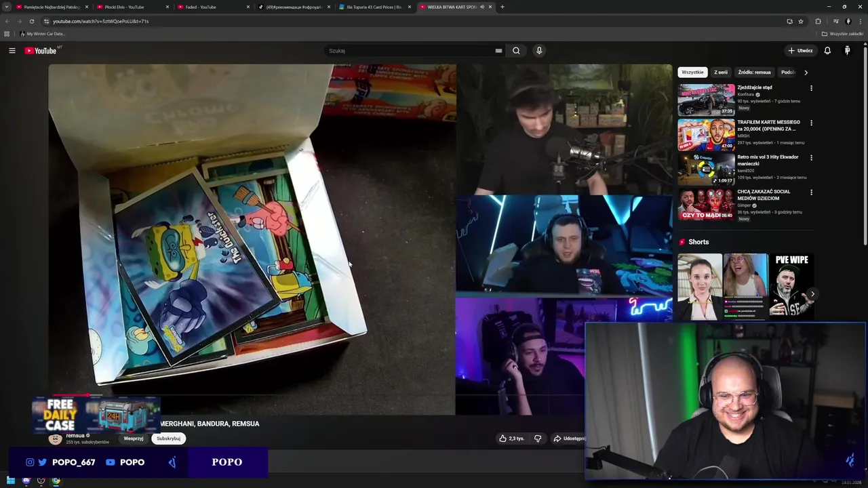This screenshot has width=868, height=488.
Task: Open the YouTube account avatar menu
Action: [x=847, y=51]
